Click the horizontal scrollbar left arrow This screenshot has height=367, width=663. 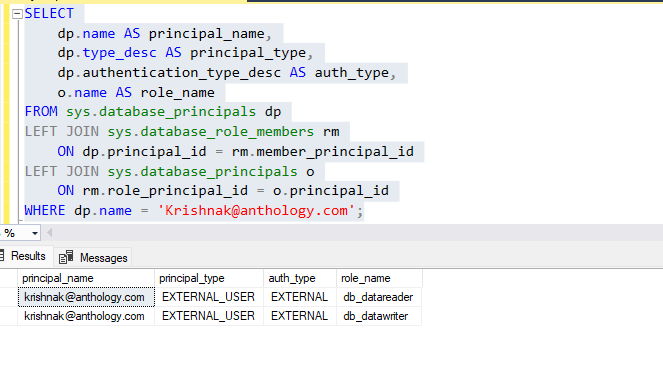[x=49, y=233]
